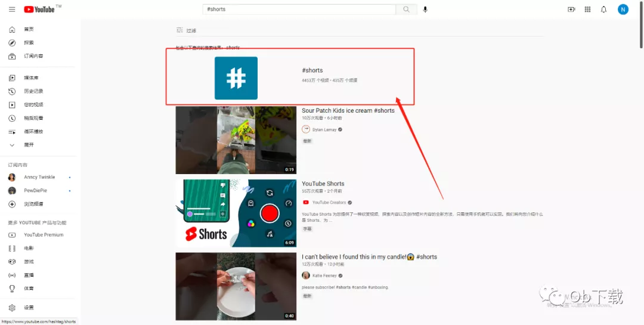Open YouTube Creators channel
644x325 pixels.
(x=329, y=203)
